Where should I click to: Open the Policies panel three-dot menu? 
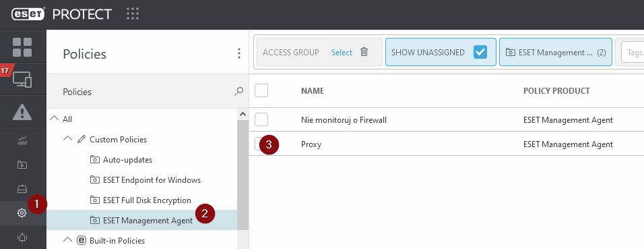click(x=239, y=53)
